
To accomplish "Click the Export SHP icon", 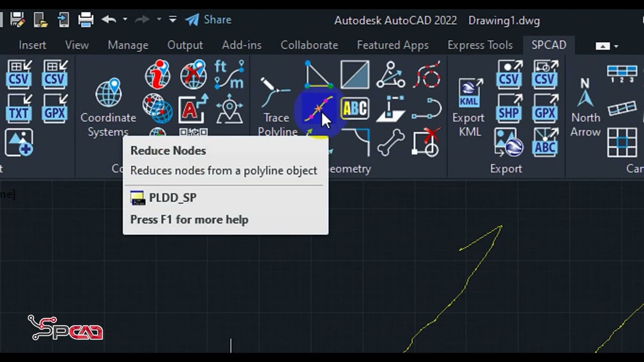I will (x=509, y=109).
